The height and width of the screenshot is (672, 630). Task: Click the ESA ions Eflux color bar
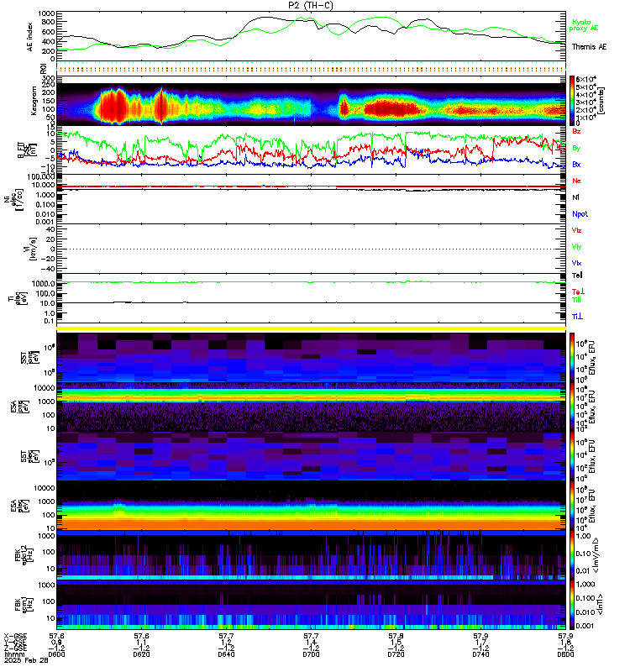pos(572,407)
